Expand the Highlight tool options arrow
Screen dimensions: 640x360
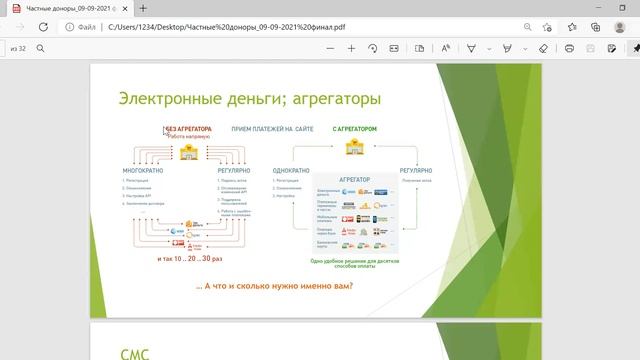pyautogui.click(x=525, y=49)
